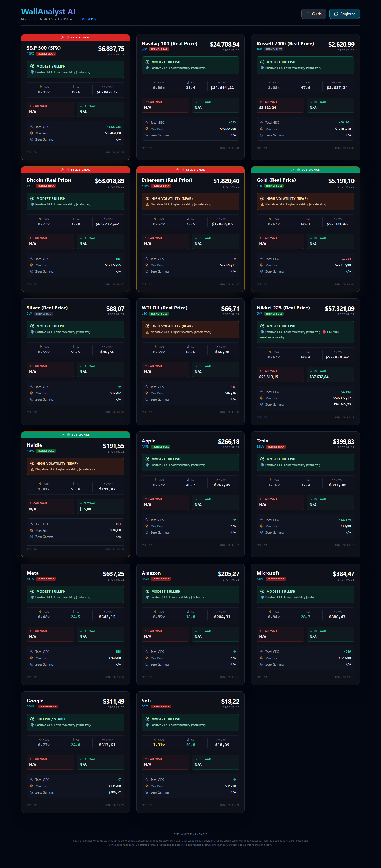The width and height of the screenshot is (381, 868).
Task: Click the COT REPORT header link
Action: coord(89,19)
